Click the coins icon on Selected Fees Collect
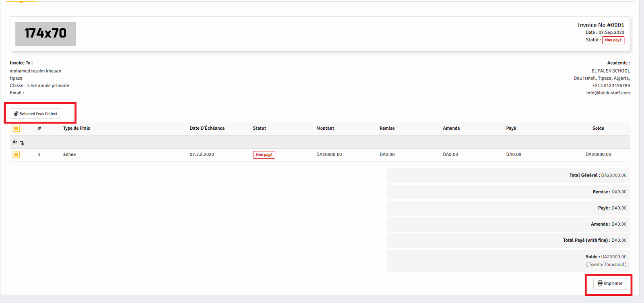This screenshot has height=303, width=644. pos(16,114)
